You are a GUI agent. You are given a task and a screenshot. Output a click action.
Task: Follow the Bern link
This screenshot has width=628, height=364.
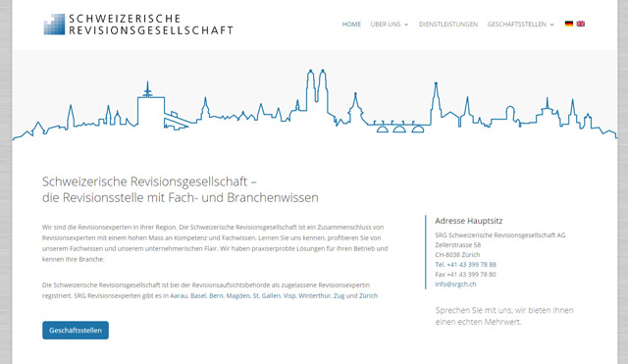tap(216, 296)
